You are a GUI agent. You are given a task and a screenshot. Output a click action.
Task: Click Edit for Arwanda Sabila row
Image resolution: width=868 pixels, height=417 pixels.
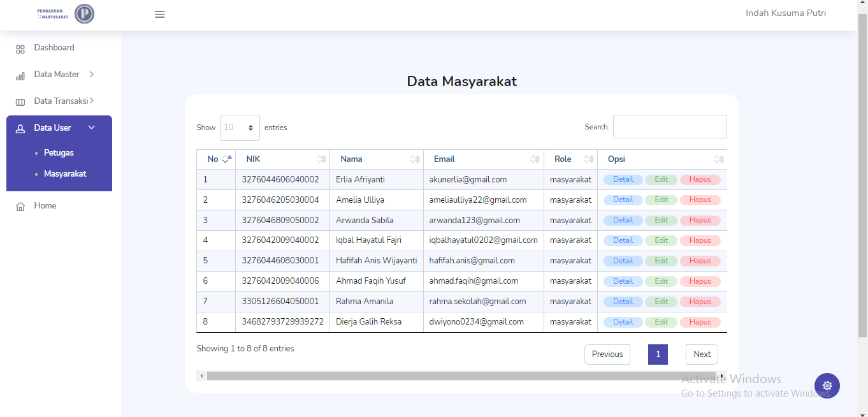(x=662, y=221)
